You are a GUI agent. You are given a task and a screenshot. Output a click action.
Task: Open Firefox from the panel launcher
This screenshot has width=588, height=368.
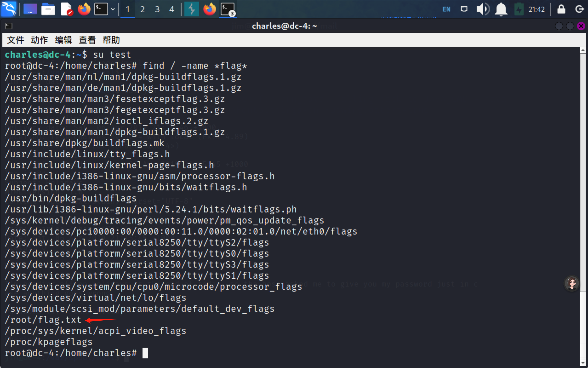[x=84, y=9]
